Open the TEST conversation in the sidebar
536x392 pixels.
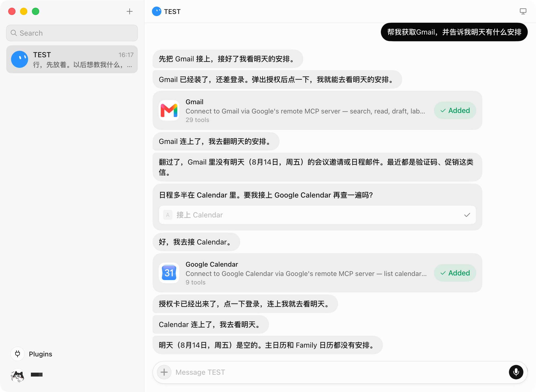pos(72,59)
